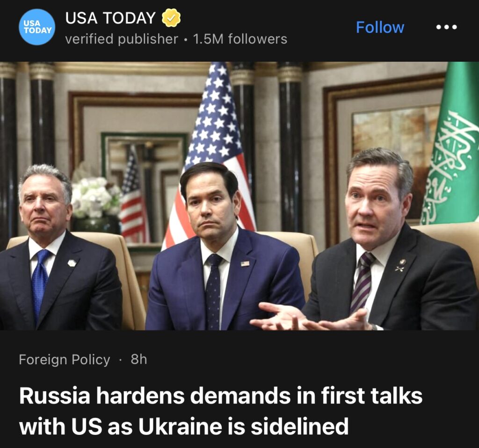View the 1.5M followers count
Viewport: 479px width, 448px height.
pos(240,39)
